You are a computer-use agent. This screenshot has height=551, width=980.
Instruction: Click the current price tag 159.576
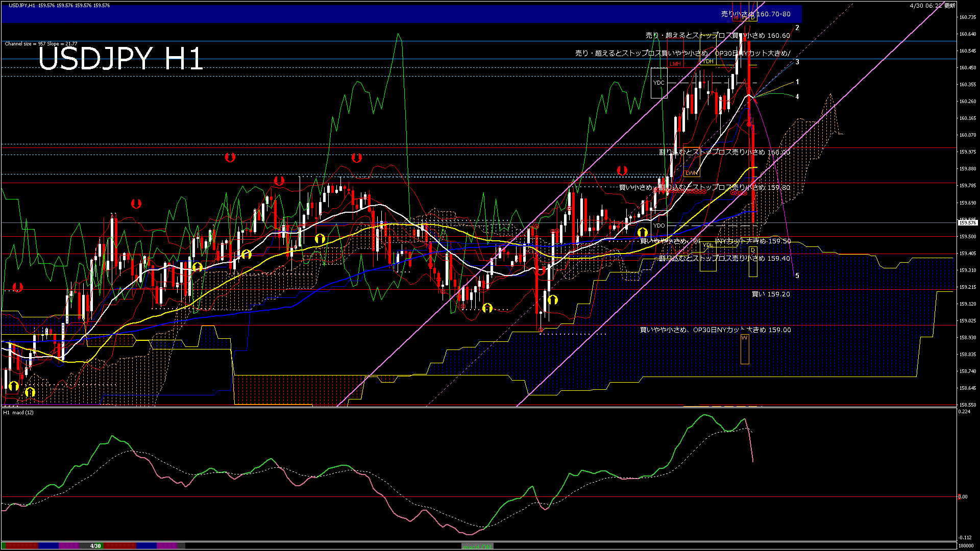(x=967, y=223)
